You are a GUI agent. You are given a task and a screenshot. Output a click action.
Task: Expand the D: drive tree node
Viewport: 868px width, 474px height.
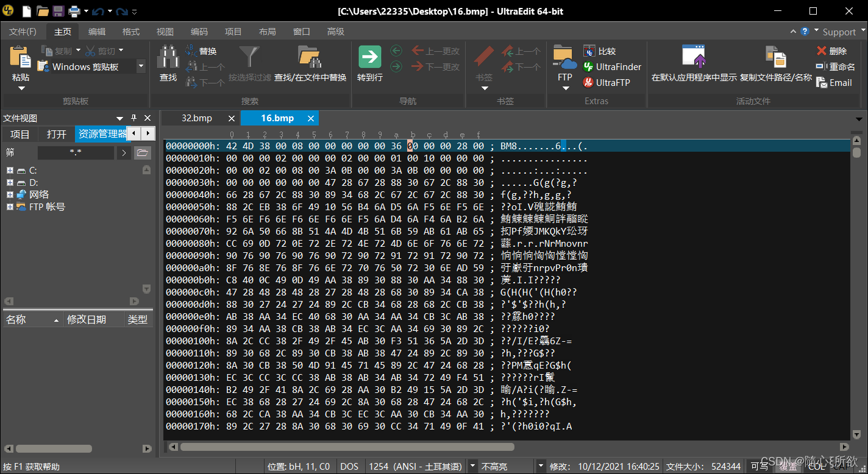[10, 183]
